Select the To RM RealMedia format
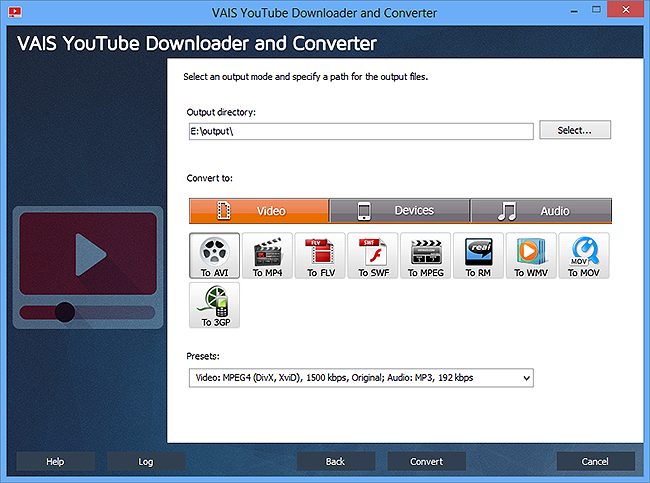Image resolution: width=650 pixels, height=483 pixels. 478,255
